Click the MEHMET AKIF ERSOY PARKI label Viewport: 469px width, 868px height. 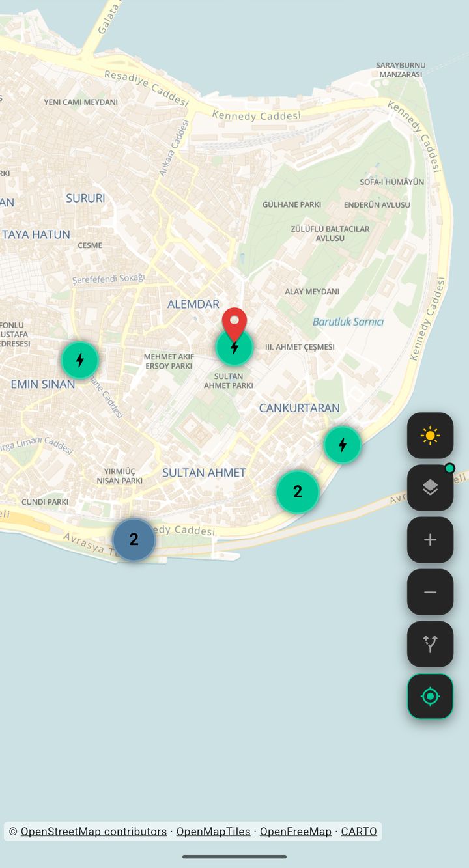tap(168, 361)
